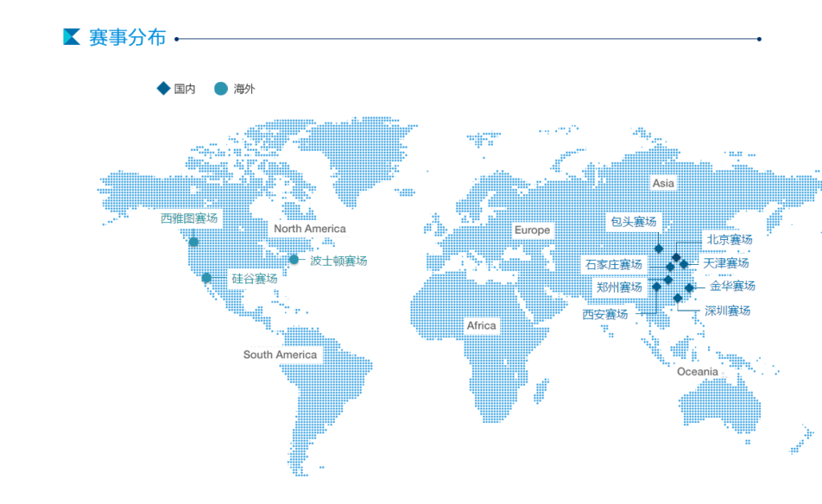This screenshot has height=504, width=822.
Task: Click the blue K logo beside the title
Action: [x=71, y=37]
